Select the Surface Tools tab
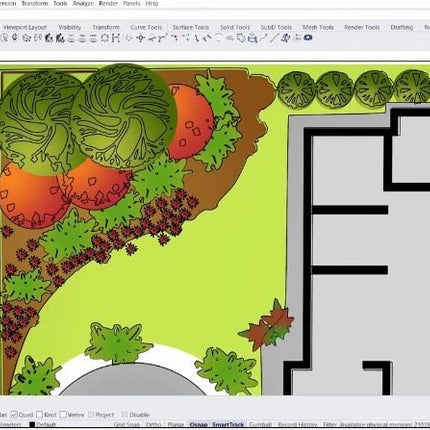 [191, 27]
